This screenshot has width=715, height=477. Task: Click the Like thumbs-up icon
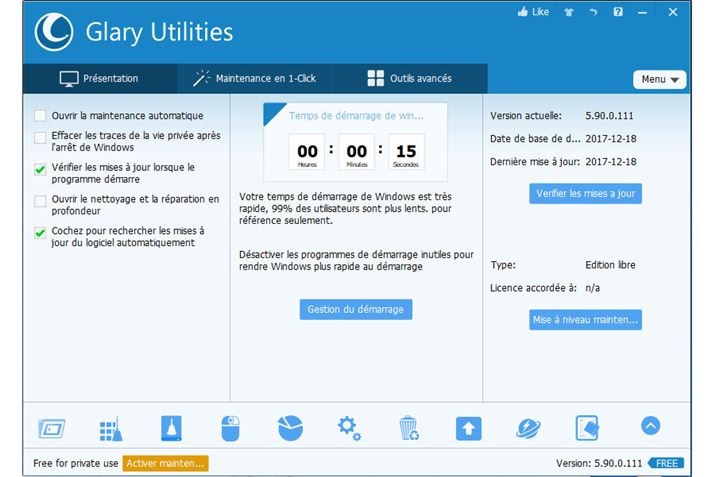(x=523, y=12)
